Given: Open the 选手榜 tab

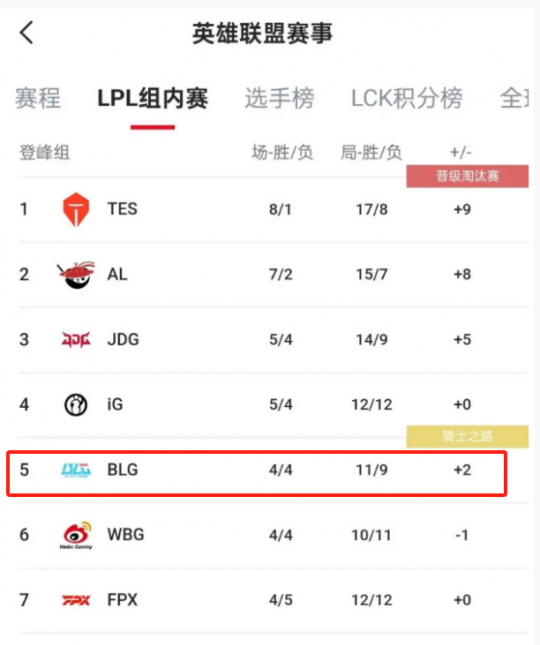Looking at the screenshot, I should click(280, 98).
